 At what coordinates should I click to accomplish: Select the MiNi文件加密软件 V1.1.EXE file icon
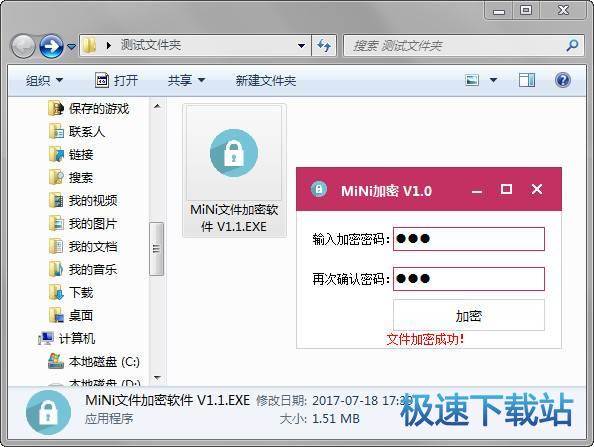click(234, 153)
